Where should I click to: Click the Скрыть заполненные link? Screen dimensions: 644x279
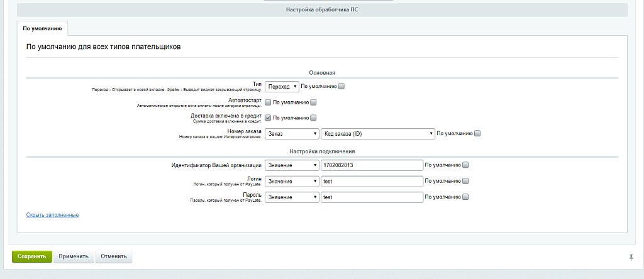52,215
